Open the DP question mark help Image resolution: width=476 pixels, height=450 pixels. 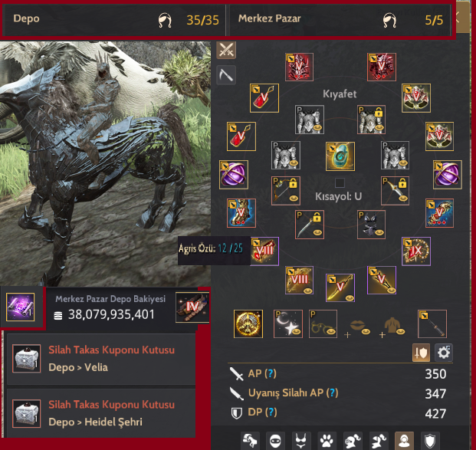tap(271, 412)
